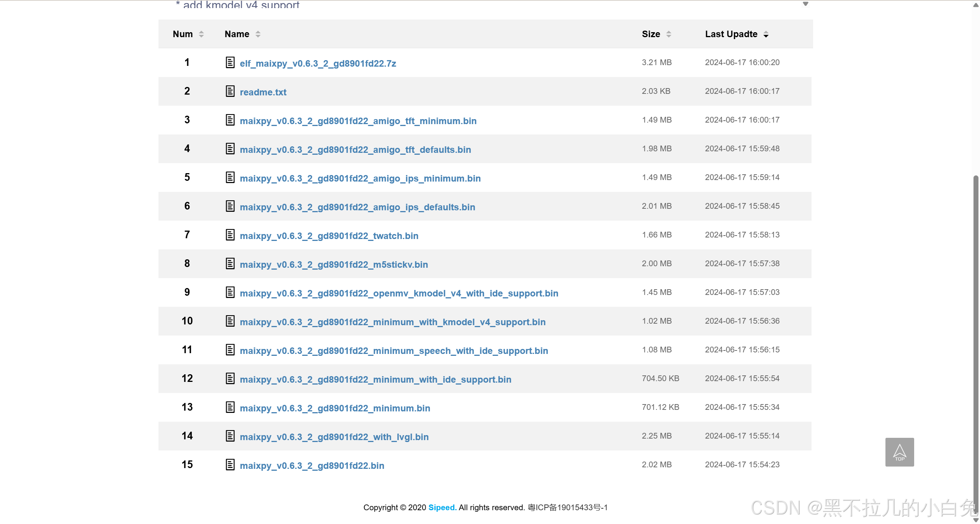This screenshot has height=524, width=980.
Task: Click the file icon beside twatch.bin entry
Action: coord(230,235)
